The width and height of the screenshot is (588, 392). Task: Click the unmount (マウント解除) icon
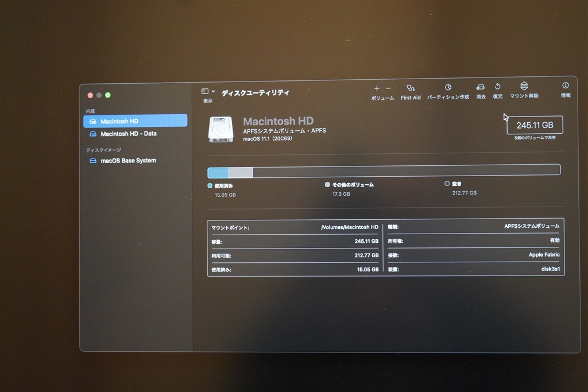tap(524, 86)
